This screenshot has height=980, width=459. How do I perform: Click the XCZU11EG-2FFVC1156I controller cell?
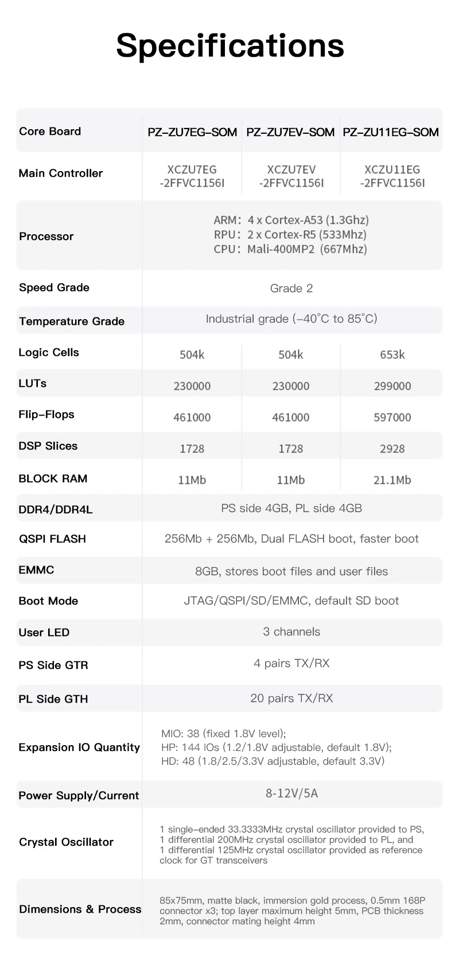[392, 176]
